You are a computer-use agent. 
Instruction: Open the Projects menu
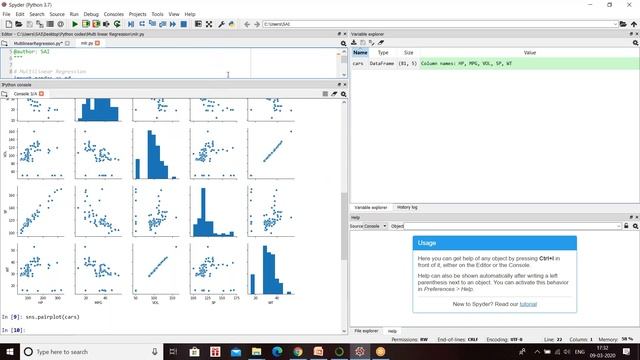138,14
